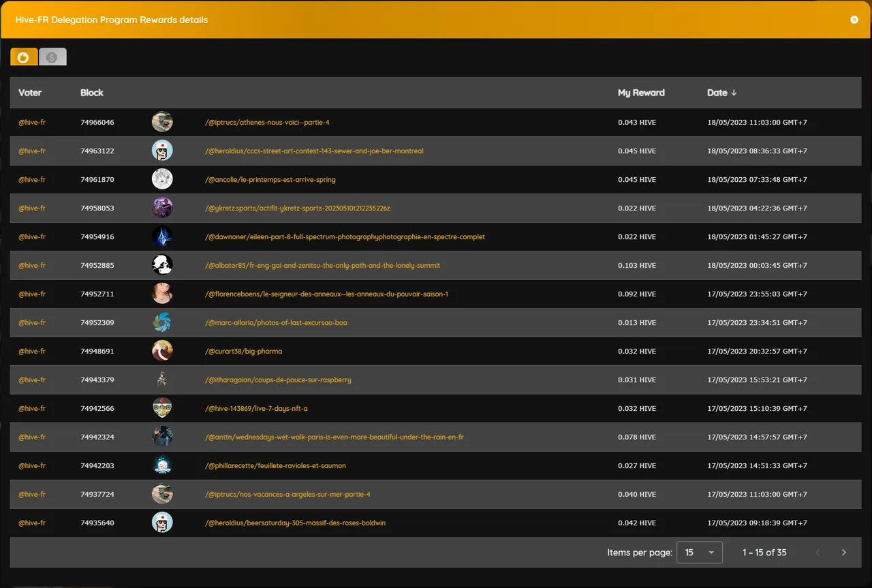
Task: Select the 0.092 HIVE reward value
Action: [x=637, y=294]
